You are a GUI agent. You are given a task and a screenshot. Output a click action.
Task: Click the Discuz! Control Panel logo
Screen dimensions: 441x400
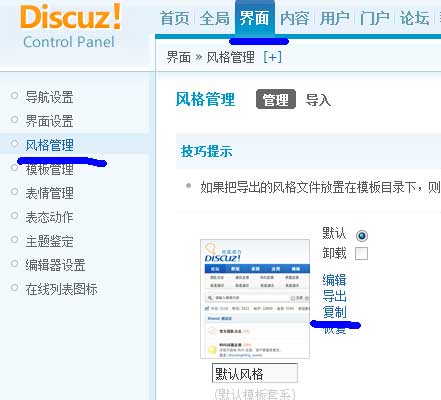tap(70, 27)
